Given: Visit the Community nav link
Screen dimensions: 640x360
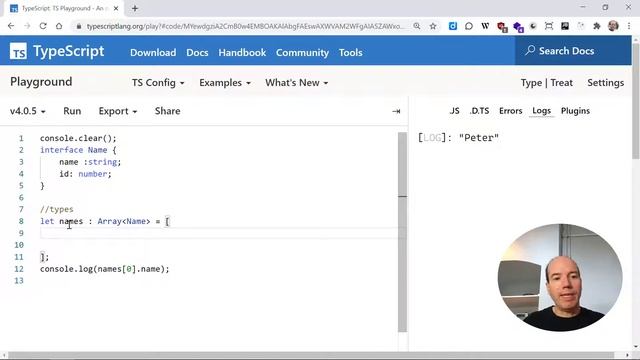Looking at the screenshot, I should 302,53.
